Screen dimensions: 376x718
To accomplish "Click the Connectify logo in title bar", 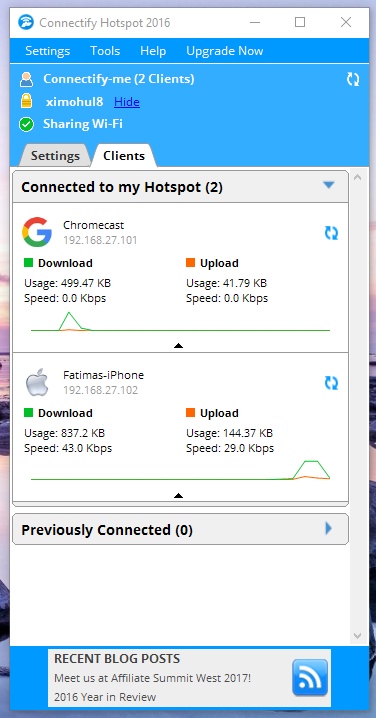I will 26,22.
